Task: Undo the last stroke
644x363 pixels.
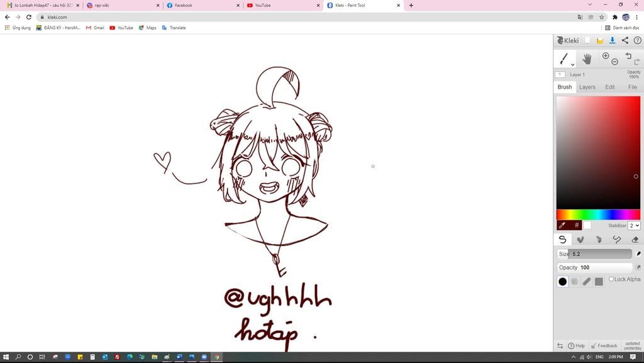Action: click(628, 56)
